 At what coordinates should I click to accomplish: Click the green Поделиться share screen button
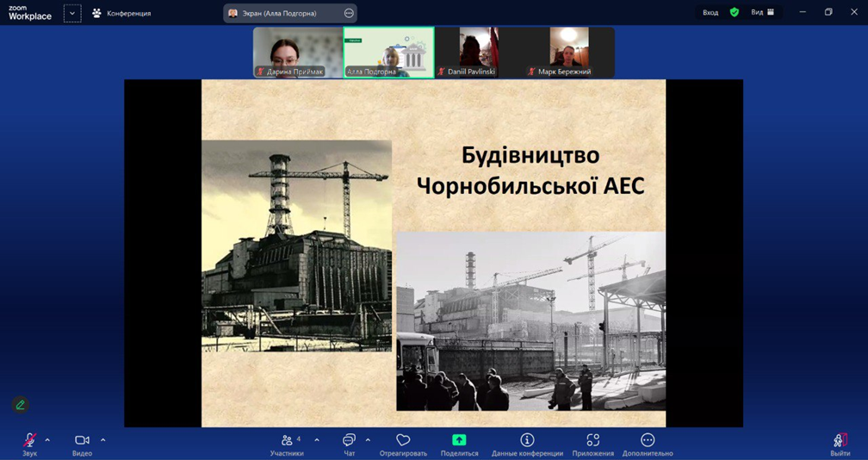point(459,444)
